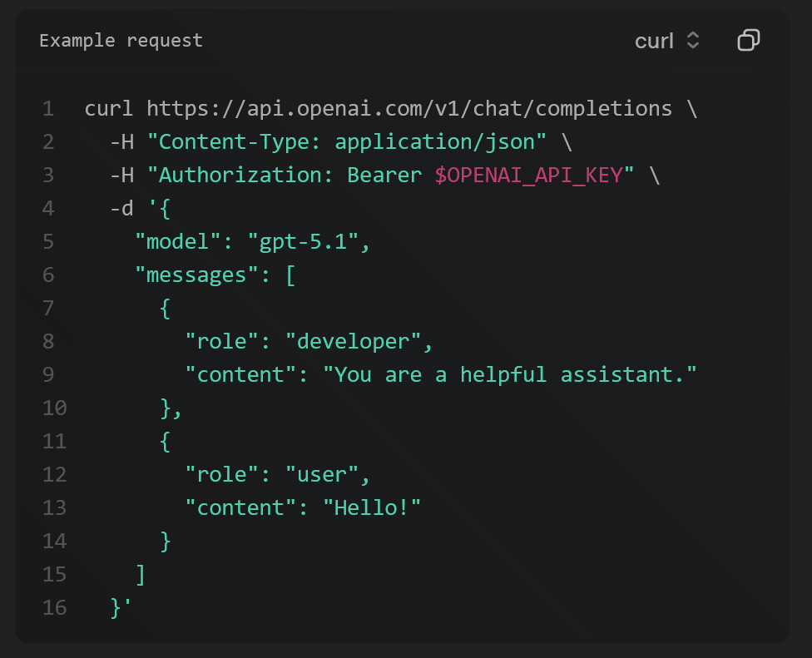
Task: Click "You are a helpful assistant." string
Action: click(x=509, y=375)
